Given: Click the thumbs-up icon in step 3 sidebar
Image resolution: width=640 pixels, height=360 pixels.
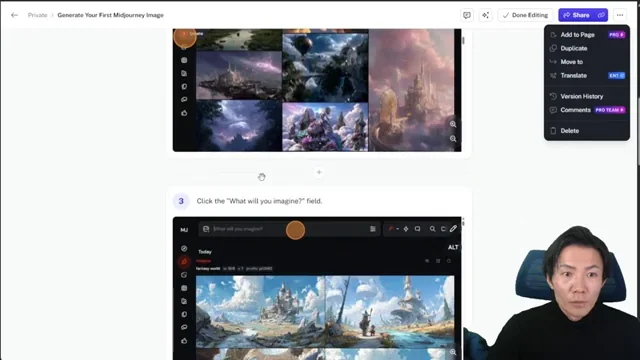Looking at the screenshot, I should pyautogui.click(x=184, y=340).
